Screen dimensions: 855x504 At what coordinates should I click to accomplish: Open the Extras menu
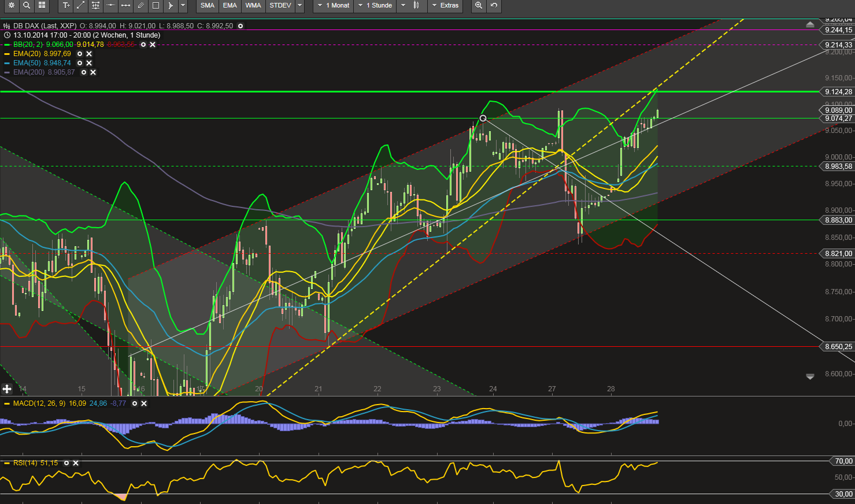445,5
